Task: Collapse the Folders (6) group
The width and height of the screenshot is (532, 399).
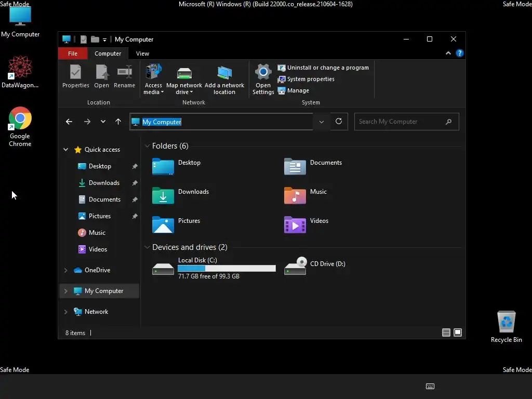Action: tap(147, 146)
